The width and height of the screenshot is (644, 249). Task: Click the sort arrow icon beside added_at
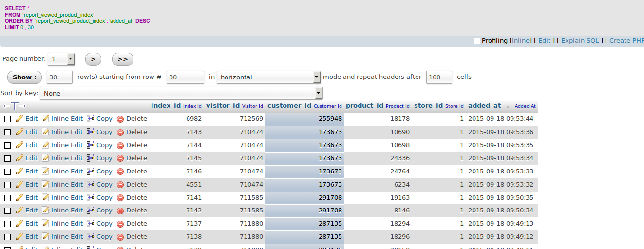pyautogui.click(x=508, y=106)
